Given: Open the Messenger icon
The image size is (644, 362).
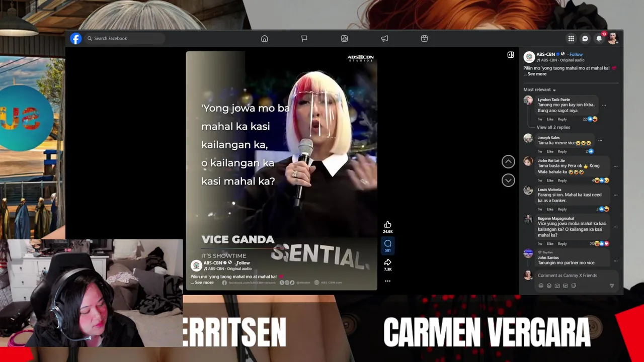Looking at the screenshot, I should pos(585,38).
